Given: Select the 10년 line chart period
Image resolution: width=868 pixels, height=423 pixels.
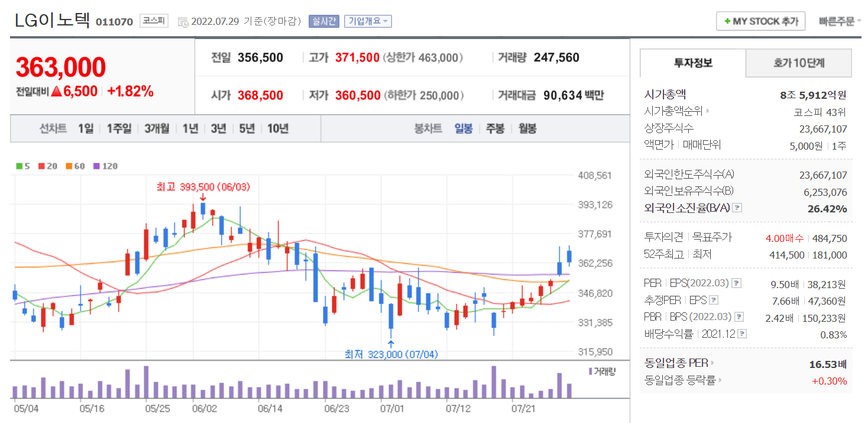Looking at the screenshot, I should pos(278,128).
